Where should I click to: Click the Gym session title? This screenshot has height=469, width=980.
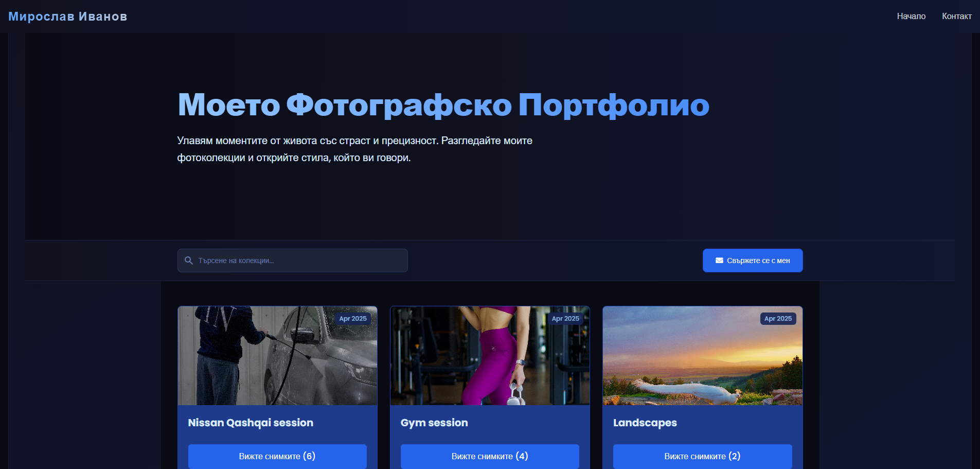click(x=434, y=423)
